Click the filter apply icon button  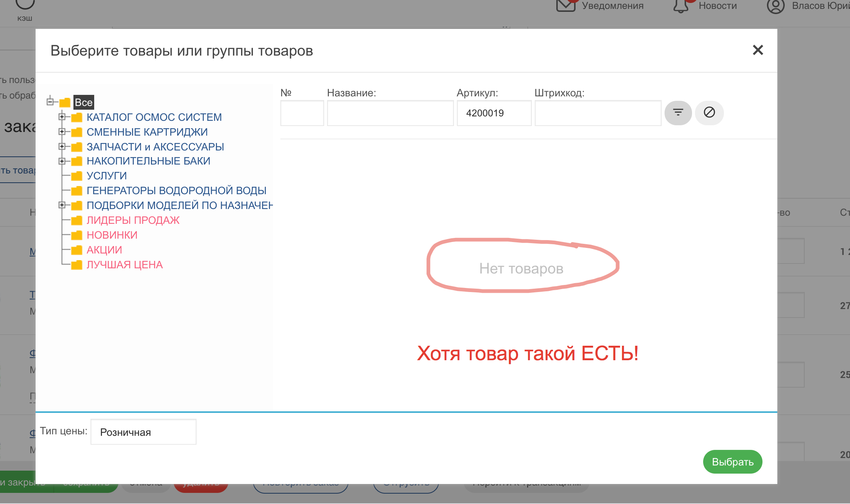point(678,113)
